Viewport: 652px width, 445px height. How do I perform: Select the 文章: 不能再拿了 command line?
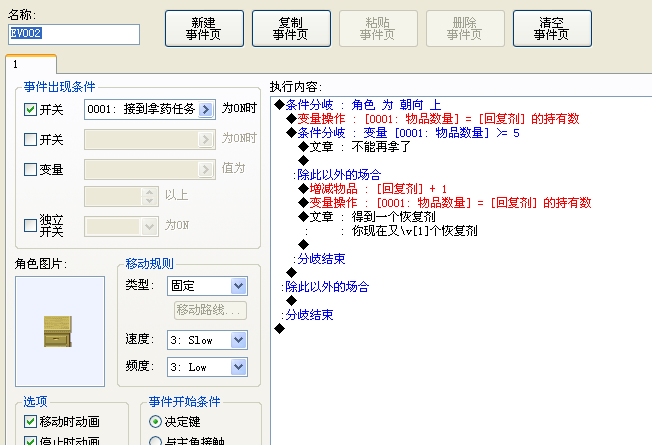click(x=355, y=147)
